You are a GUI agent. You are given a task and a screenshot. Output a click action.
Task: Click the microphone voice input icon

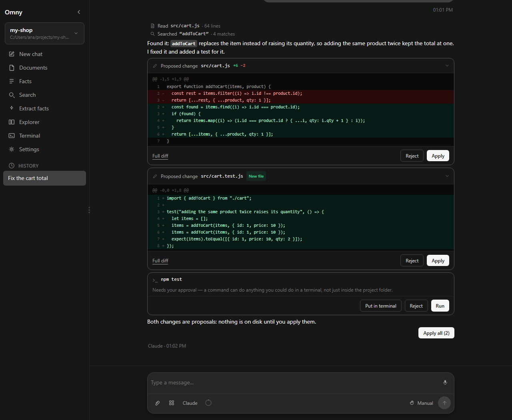pyautogui.click(x=445, y=383)
